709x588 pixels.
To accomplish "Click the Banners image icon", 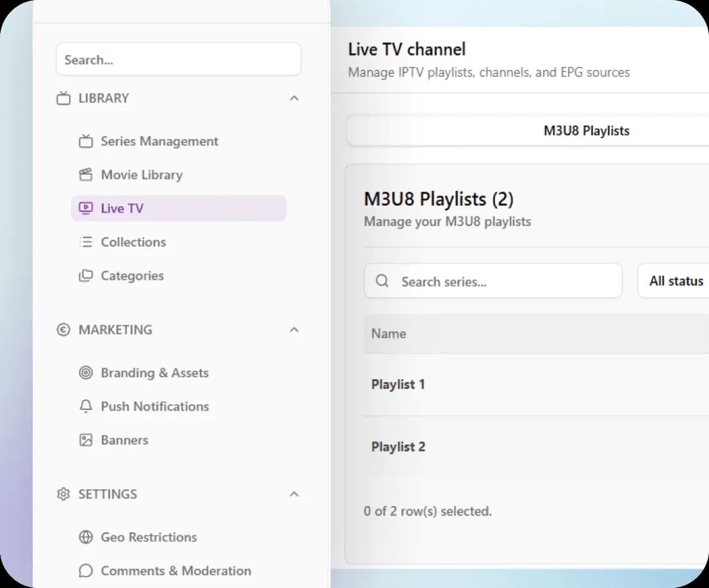I will [86, 439].
